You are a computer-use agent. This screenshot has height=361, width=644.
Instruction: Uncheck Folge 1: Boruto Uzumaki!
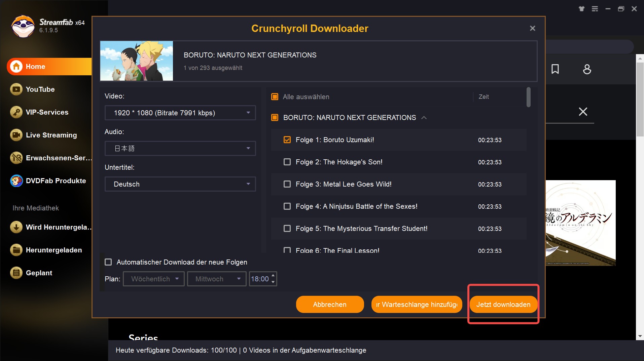287,140
